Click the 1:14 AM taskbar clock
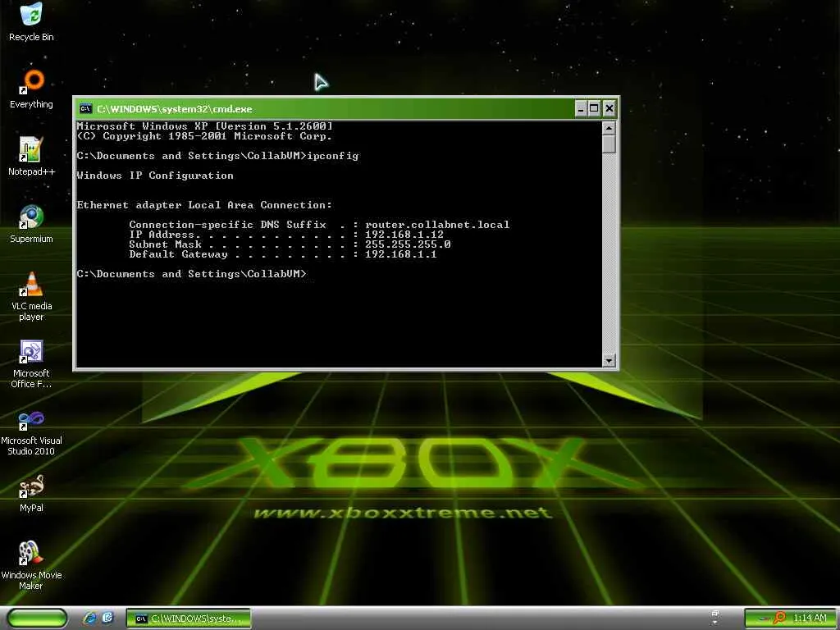This screenshot has width=840, height=630. point(810,619)
